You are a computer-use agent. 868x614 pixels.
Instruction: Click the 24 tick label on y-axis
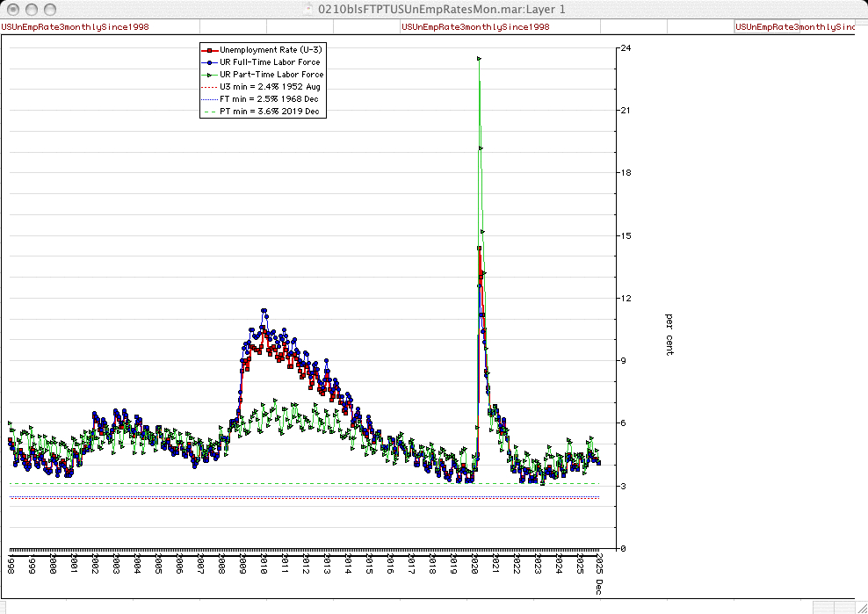(625, 47)
